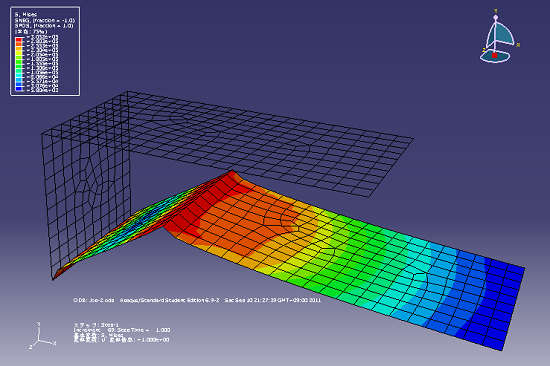Image resolution: width=550 pixels, height=366 pixels.
Task: Click the Increment Step Time line
Action: click(122, 330)
